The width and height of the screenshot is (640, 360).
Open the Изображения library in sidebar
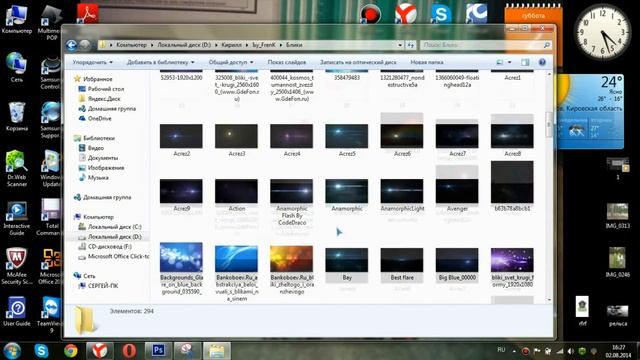tap(106, 168)
